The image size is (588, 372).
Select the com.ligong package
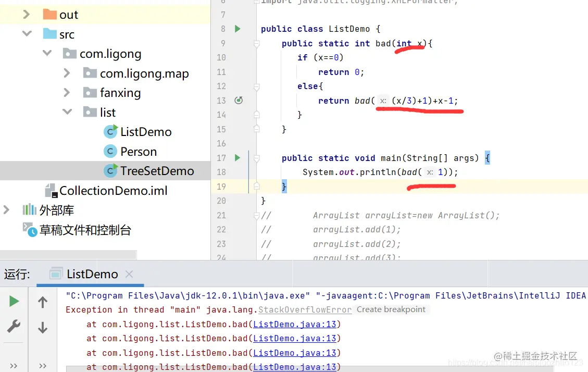coord(110,54)
